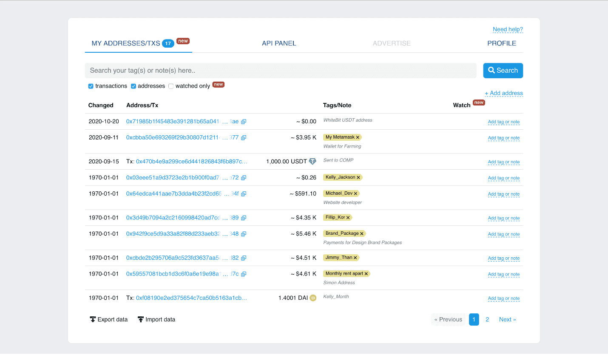Open address 0x03eee51a9d3723e2b1b900f0ad7

click(x=182, y=178)
